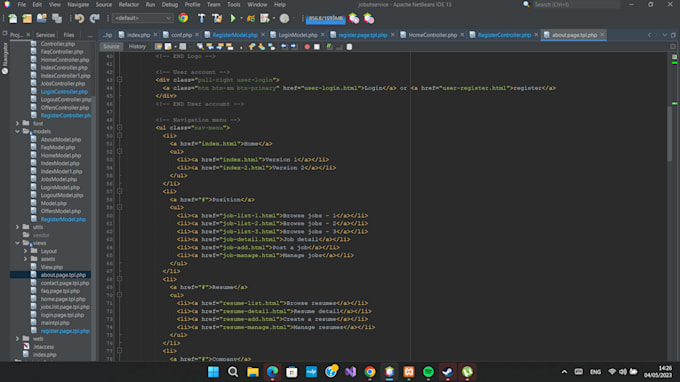Click the Save All toolbar icon
This screenshot has width=680, height=382.
point(57,18)
